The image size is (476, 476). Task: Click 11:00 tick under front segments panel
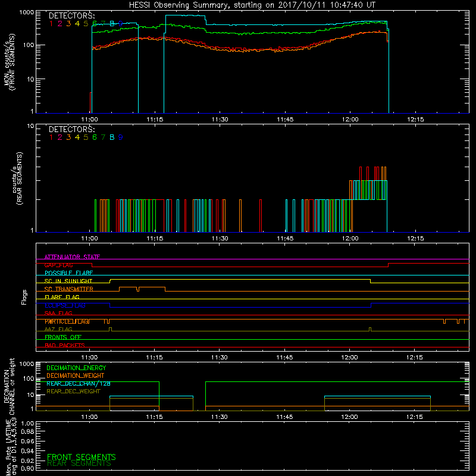click(x=90, y=120)
